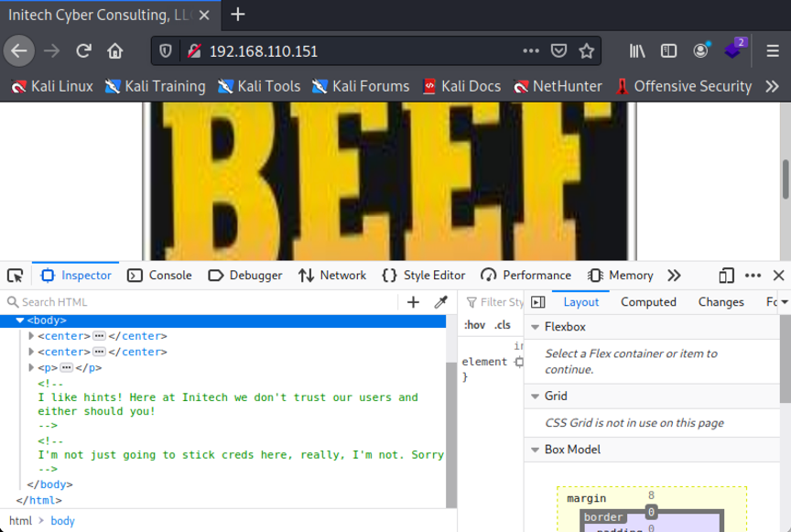This screenshot has width=791, height=532.
Task: Switch to the Console tab
Action: click(x=160, y=276)
